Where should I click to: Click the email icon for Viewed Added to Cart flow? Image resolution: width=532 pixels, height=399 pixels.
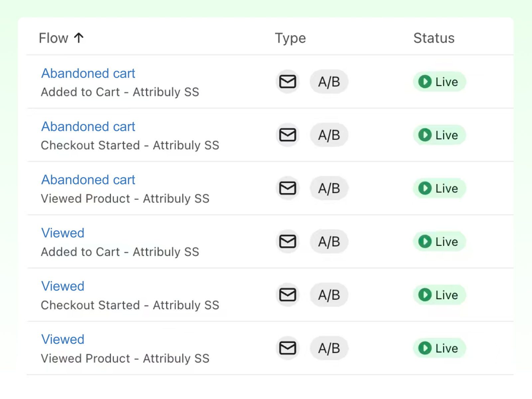point(287,242)
